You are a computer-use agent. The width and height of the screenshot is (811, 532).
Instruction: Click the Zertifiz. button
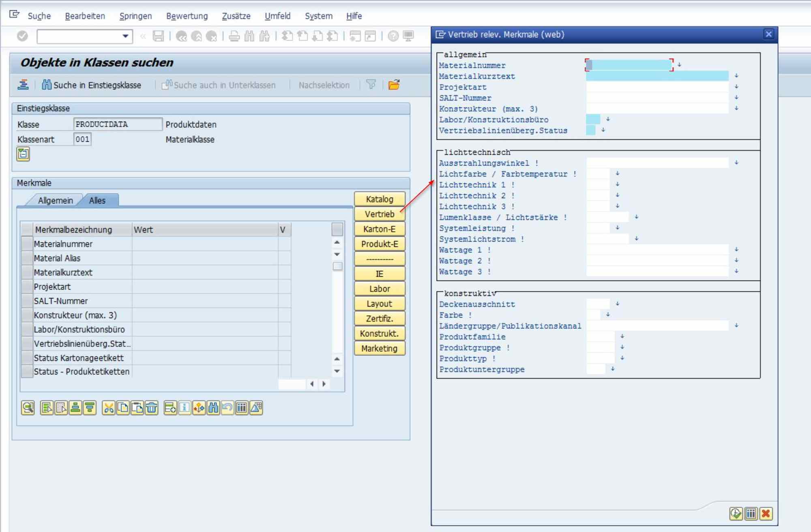(x=380, y=318)
